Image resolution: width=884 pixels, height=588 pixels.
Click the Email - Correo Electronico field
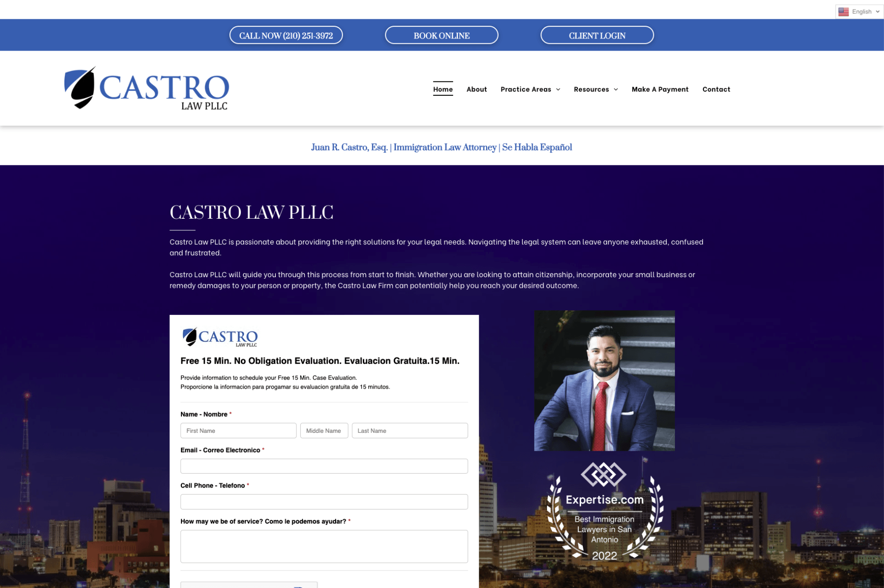(324, 466)
